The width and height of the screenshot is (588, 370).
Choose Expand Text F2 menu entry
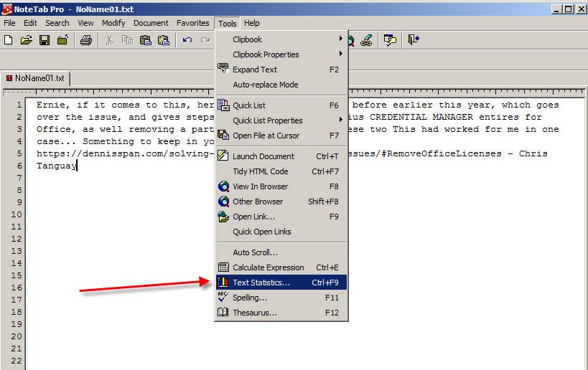(281, 70)
